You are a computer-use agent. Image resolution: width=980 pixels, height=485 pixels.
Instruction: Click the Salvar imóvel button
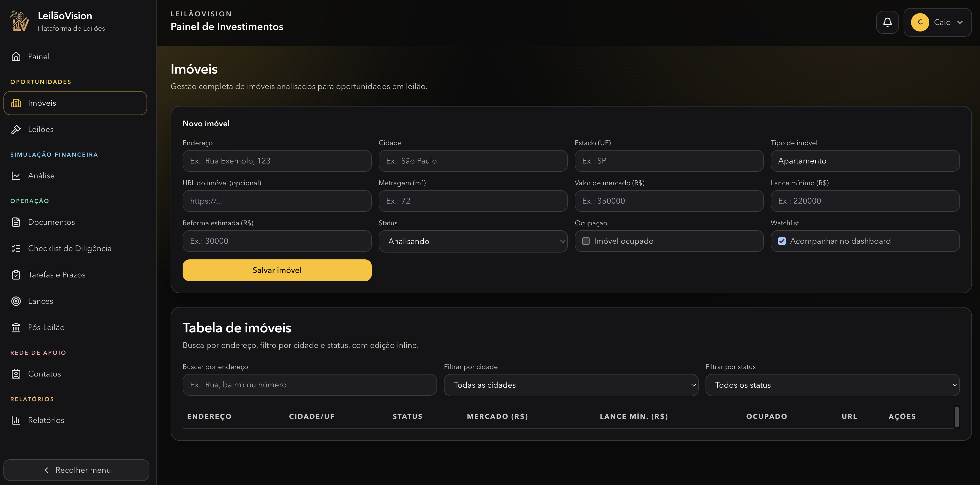pos(277,270)
